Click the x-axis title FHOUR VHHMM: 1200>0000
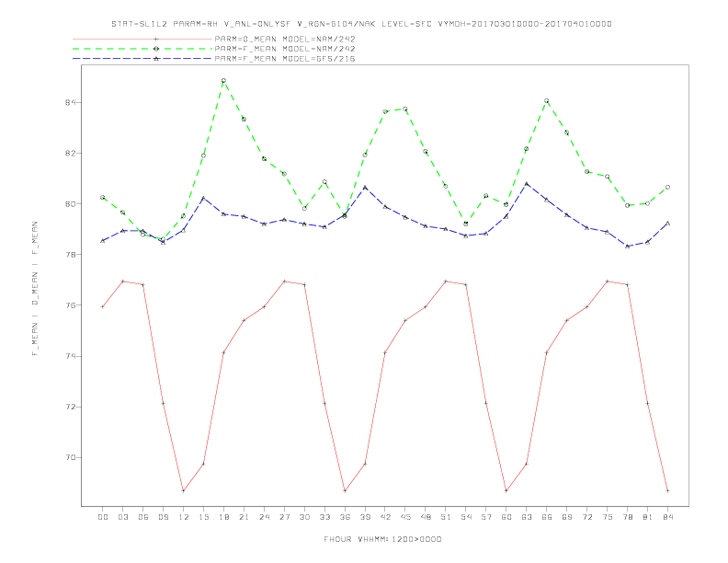728x563 pixels. click(x=382, y=539)
